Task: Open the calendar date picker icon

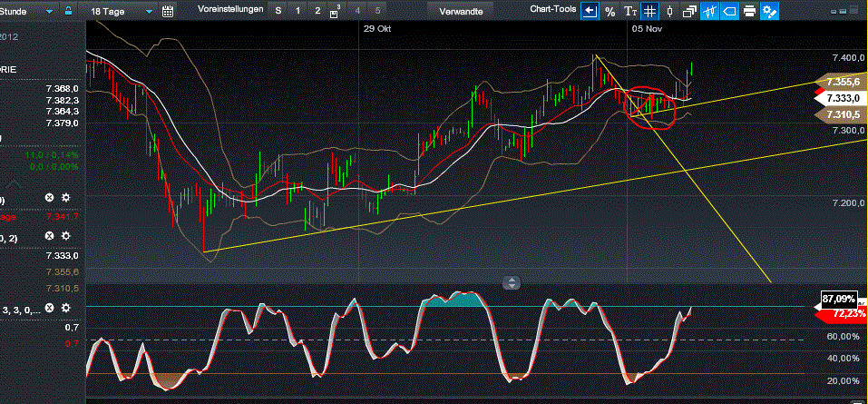Action: click(167, 12)
